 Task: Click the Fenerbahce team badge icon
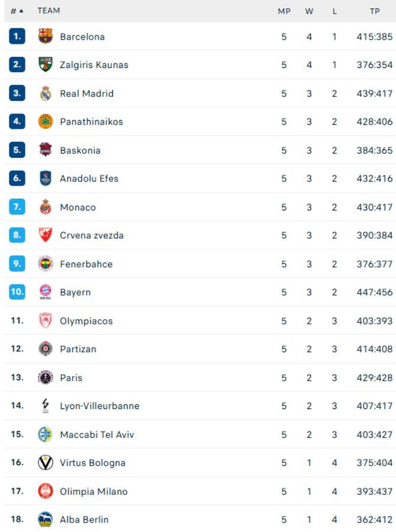click(x=46, y=264)
